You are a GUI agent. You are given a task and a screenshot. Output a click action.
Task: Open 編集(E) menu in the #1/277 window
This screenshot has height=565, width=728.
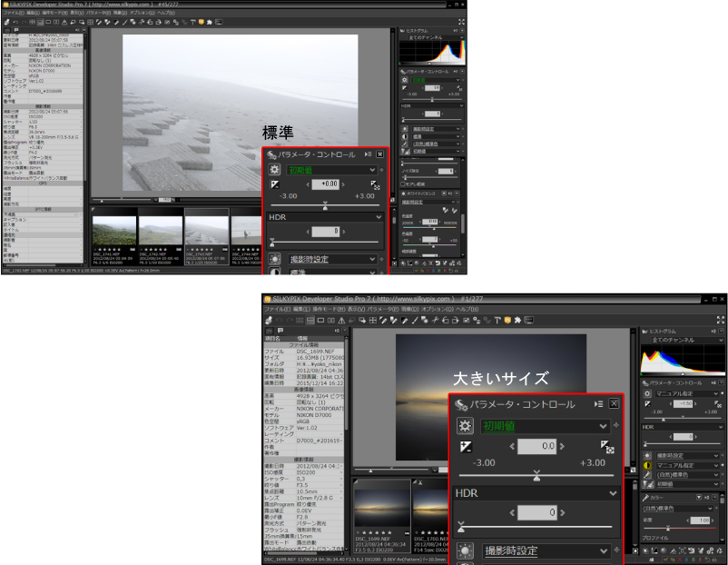pos(301,310)
